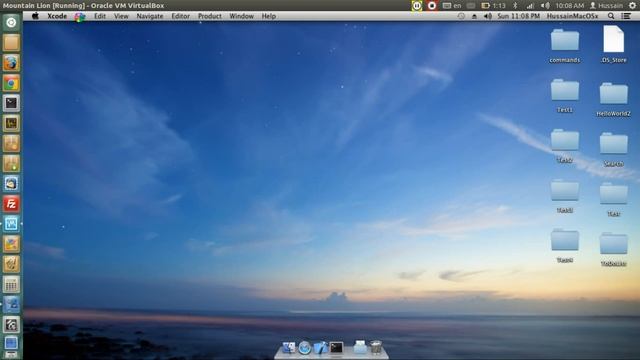Open the battery 1:13 indicator menu
The height and width of the screenshot is (360, 640).
[x=493, y=6]
